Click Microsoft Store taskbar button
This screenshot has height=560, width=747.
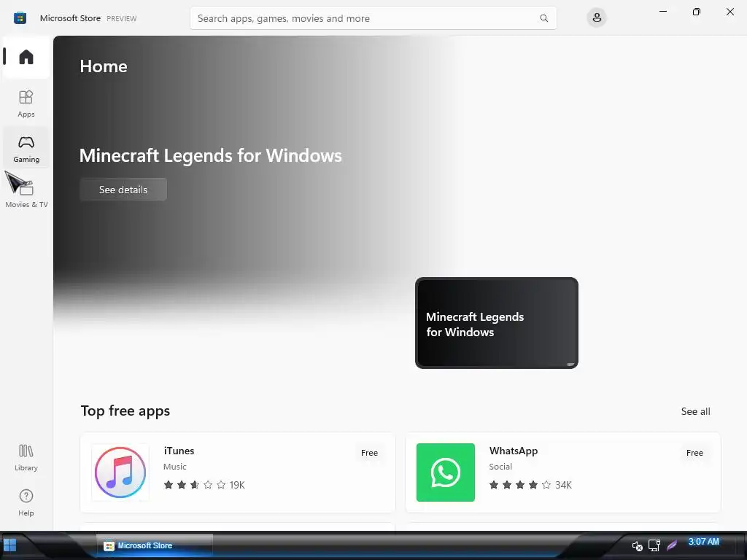[155, 545]
